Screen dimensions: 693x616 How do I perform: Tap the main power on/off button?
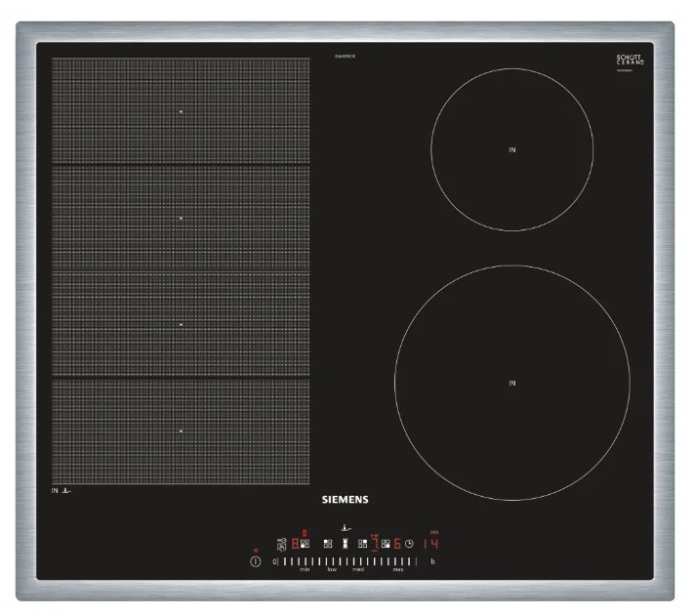(x=256, y=561)
